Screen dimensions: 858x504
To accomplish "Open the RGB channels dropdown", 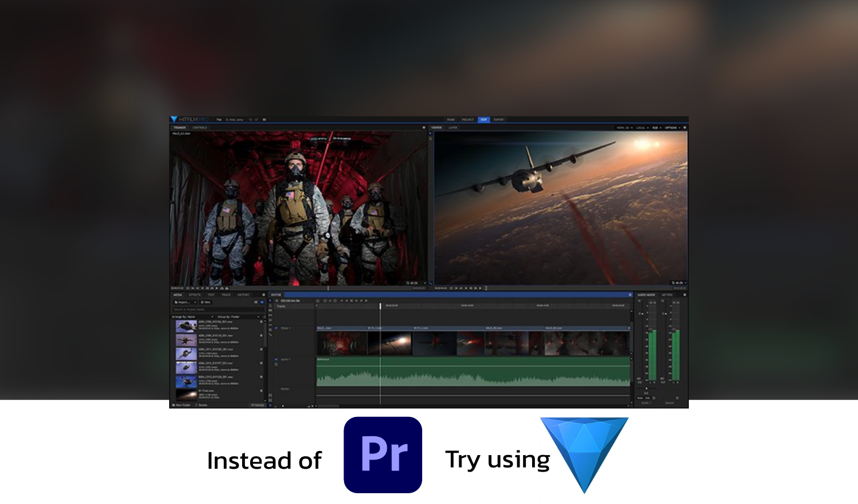I will 656,128.
